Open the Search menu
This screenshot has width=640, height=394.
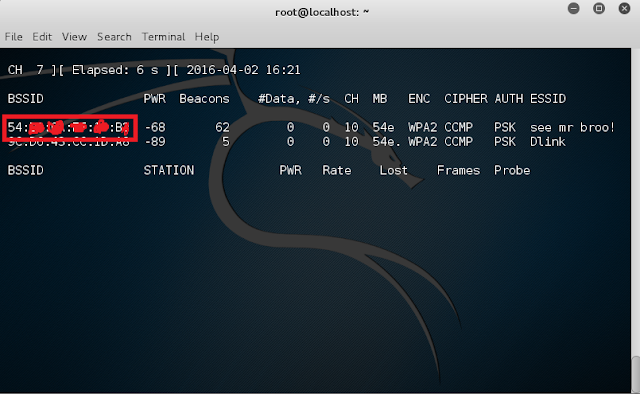114,37
